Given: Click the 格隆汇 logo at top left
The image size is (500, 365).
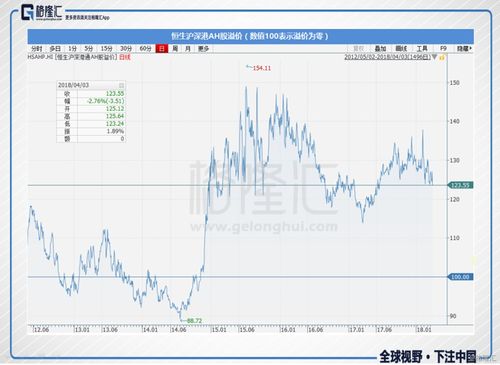Looking at the screenshot, I should coord(41,13).
